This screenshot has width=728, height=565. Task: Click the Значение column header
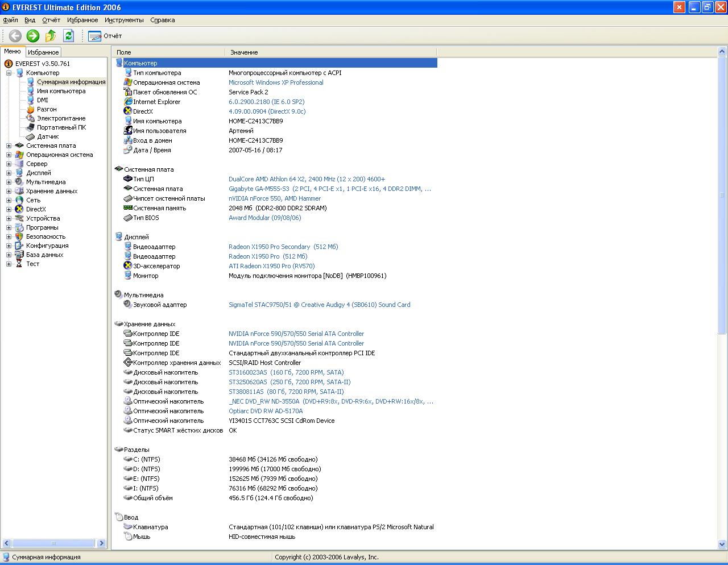click(x=331, y=52)
